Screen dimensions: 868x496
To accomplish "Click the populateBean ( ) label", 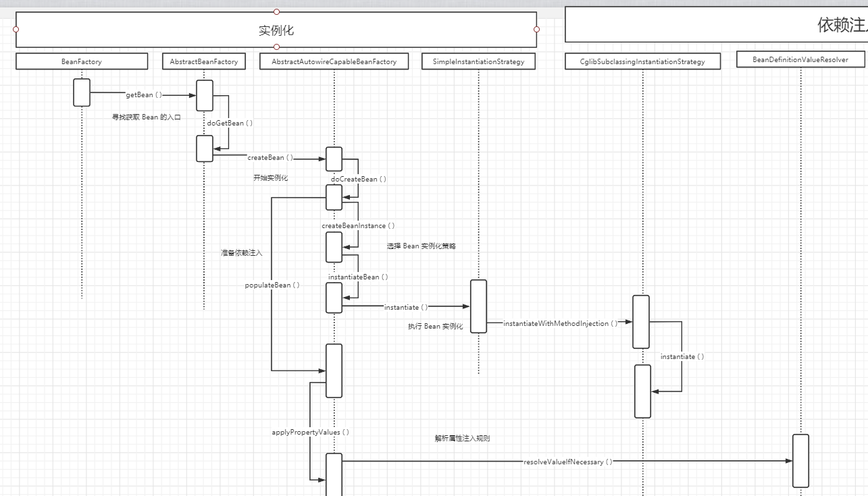I will [272, 285].
